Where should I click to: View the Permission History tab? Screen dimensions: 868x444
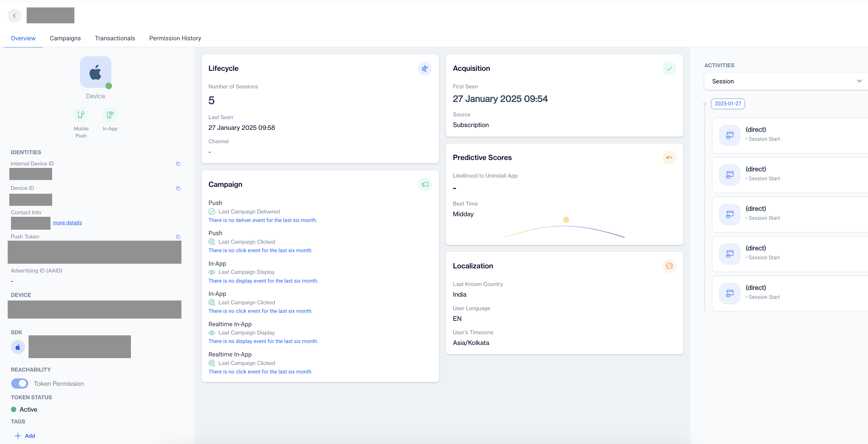point(175,38)
